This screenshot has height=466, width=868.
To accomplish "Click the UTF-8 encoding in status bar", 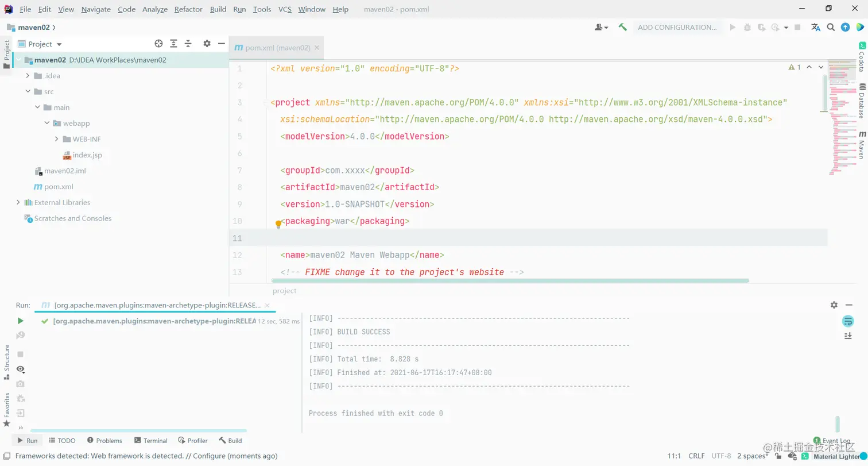I will pos(722,456).
